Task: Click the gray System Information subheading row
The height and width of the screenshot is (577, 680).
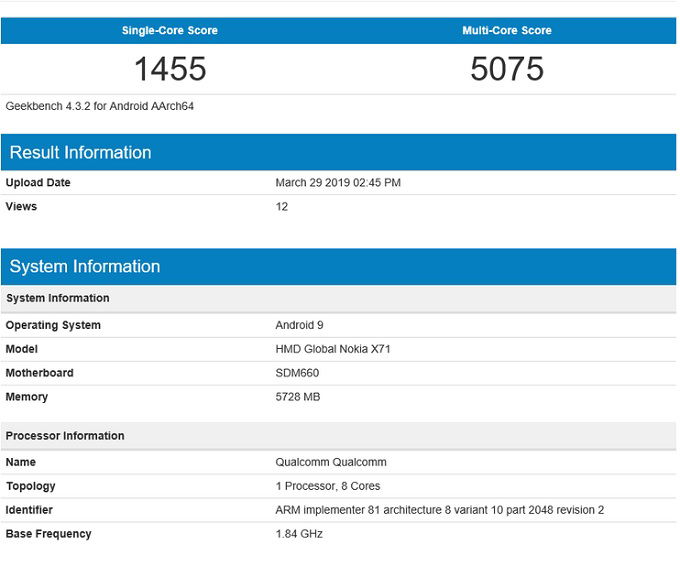Action: (338, 298)
